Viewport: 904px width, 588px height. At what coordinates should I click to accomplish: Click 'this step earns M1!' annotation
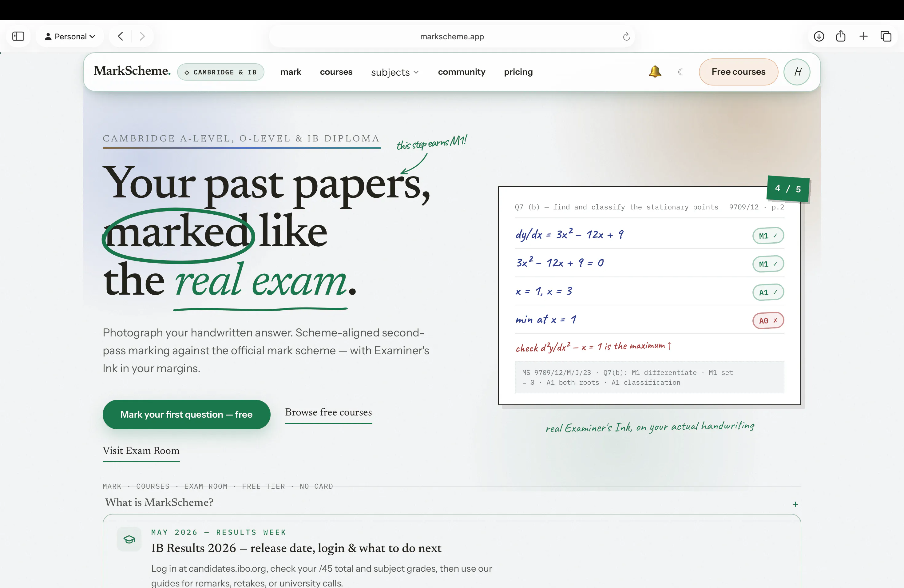pos(432,142)
